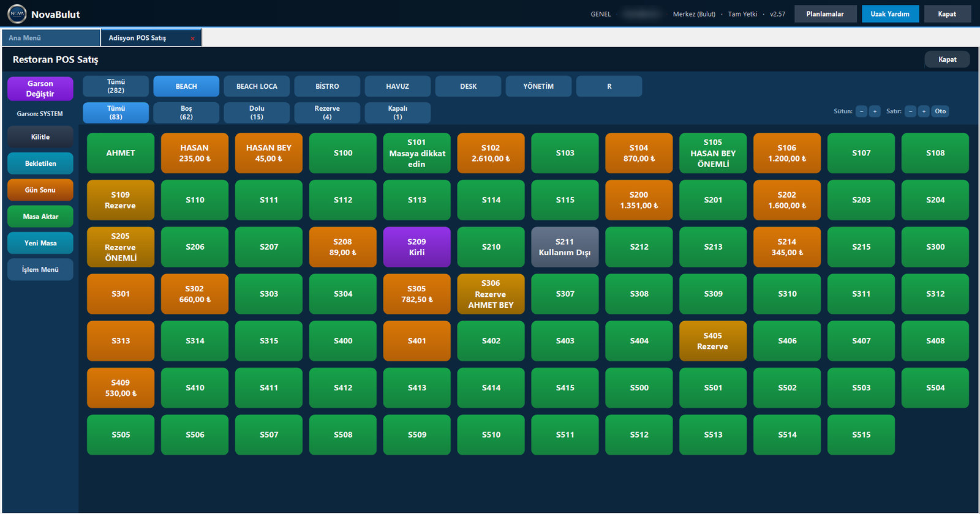Filter by Dolu (15) tables
The height and width of the screenshot is (514, 980).
pyautogui.click(x=257, y=113)
